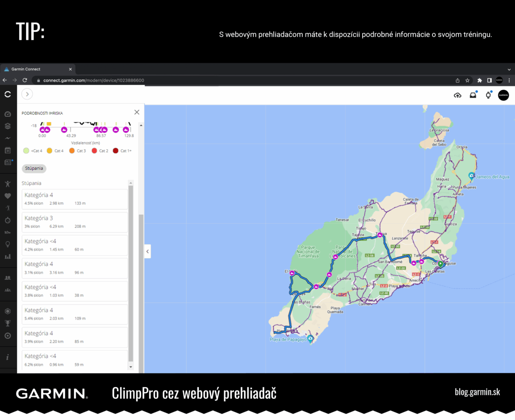Close the Podrobnosti ihriska panel

click(x=137, y=112)
